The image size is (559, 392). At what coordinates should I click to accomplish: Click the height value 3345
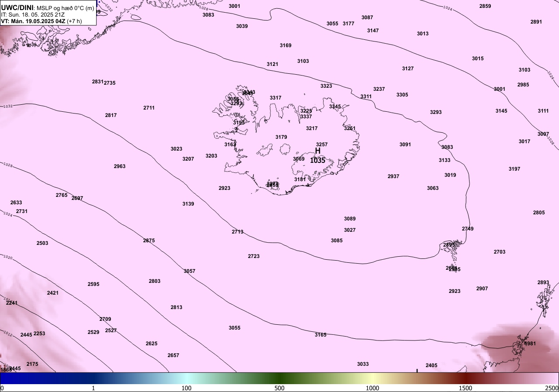(335, 107)
